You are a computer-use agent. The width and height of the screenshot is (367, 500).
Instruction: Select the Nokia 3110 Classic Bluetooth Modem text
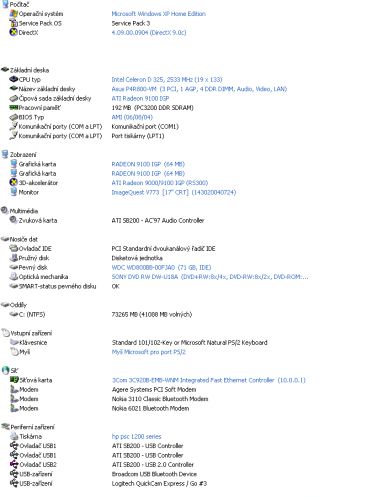160,399
